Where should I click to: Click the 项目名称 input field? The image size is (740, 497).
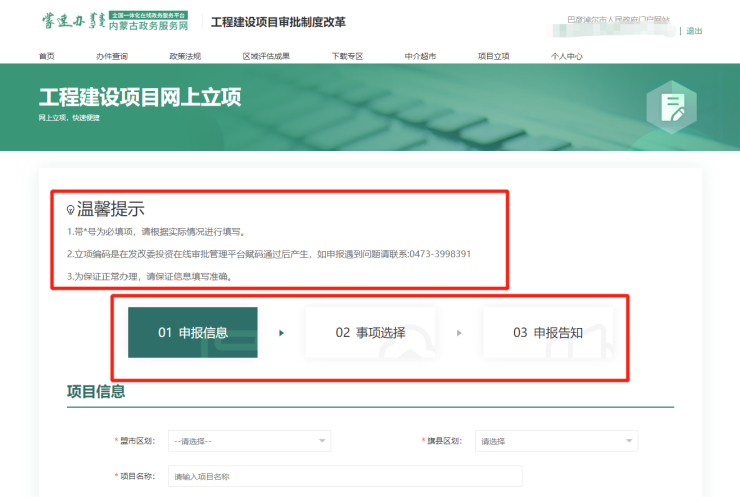[345, 477]
